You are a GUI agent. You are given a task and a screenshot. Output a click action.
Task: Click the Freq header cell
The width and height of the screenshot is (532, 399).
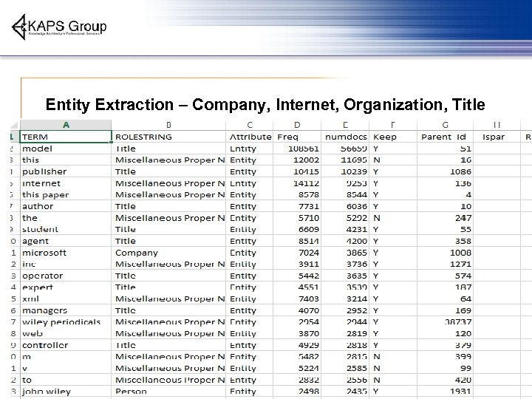[x=297, y=137]
